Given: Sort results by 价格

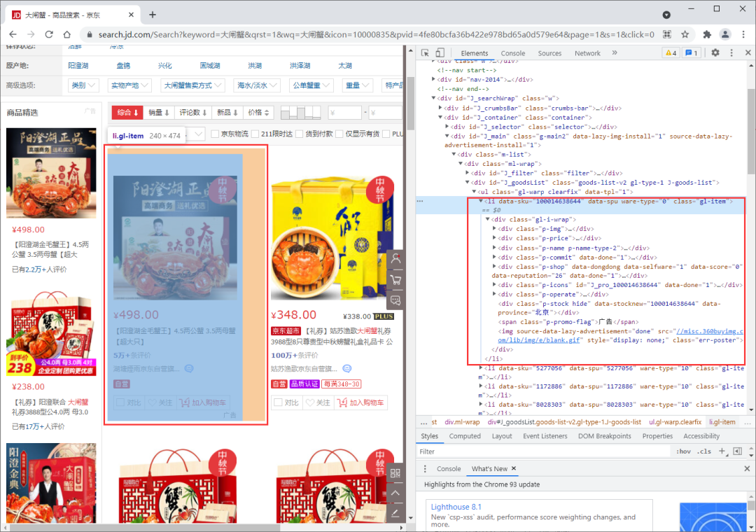Looking at the screenshot, I should click(258, 113).
